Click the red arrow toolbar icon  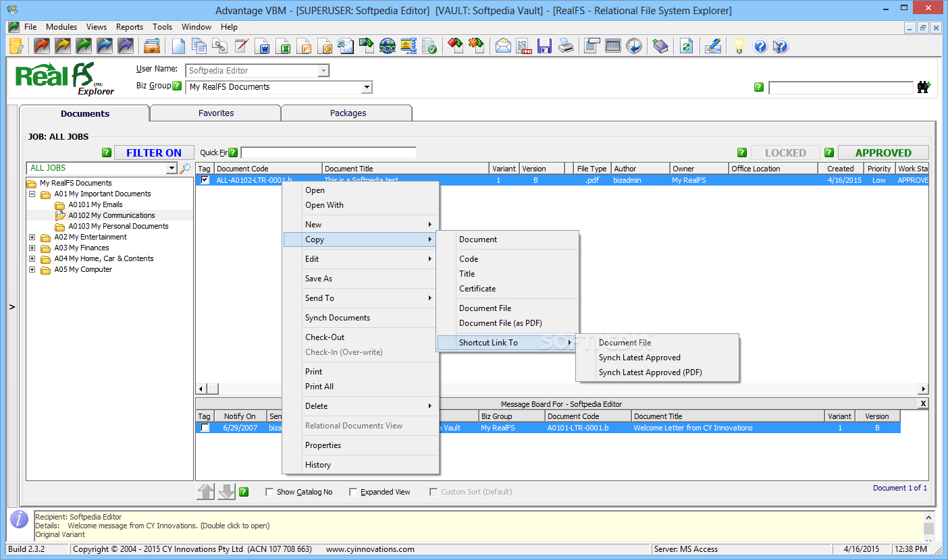pos(42,46)
